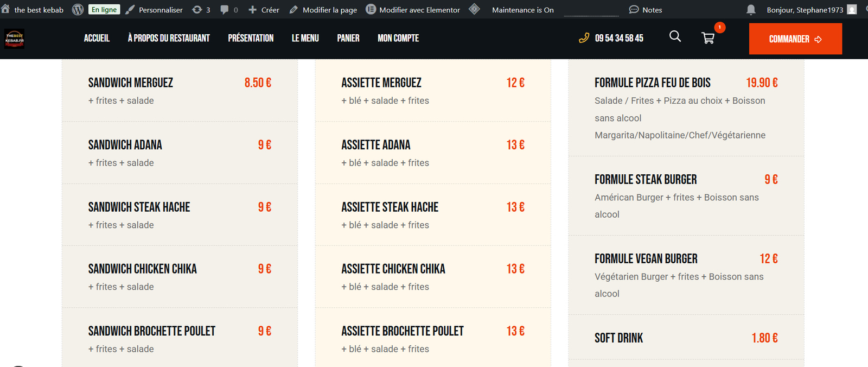Open 'Bonjour, Stephane1973' account menu
The height and width of the screenshot is (367, 868).
pos(810,10)
